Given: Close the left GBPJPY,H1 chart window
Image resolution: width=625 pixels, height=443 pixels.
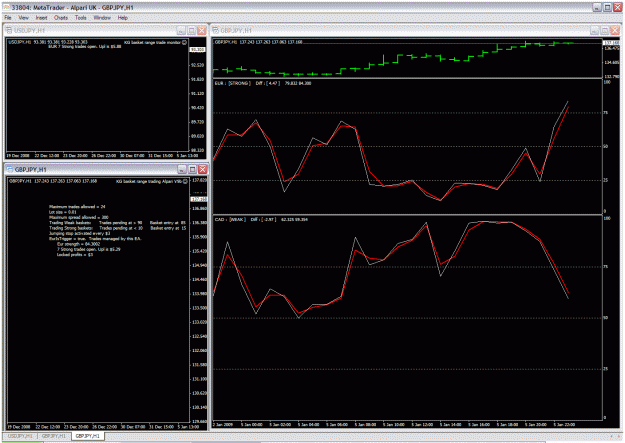Looking at the screenshot, I should [x=203, y=169].
